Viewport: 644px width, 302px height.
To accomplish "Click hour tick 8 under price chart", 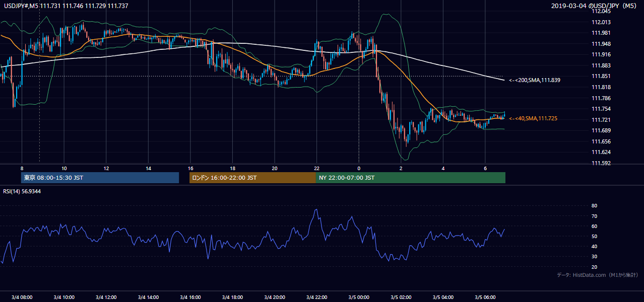I will point(22,168).
